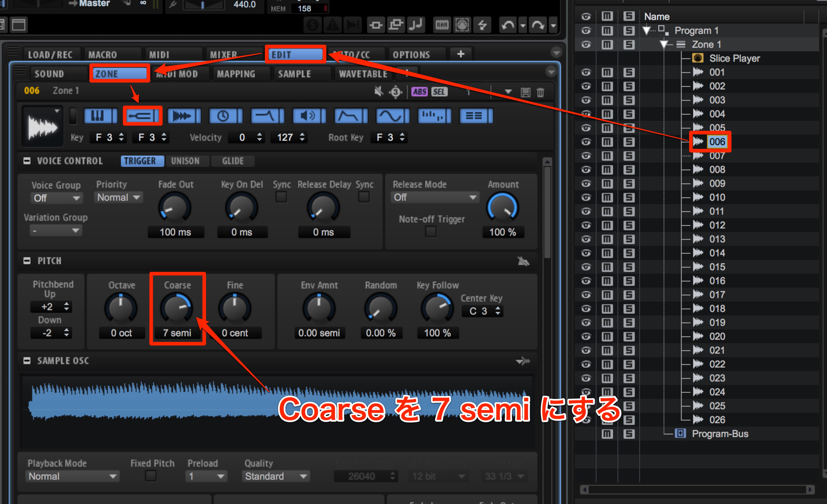Add a new tab with the plus button
The width and height of the screenshot is (827, 504).
tap(461, 54)
